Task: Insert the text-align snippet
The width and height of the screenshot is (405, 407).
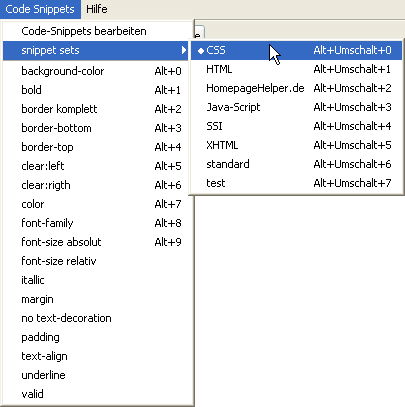Action: tap(98, 356)
